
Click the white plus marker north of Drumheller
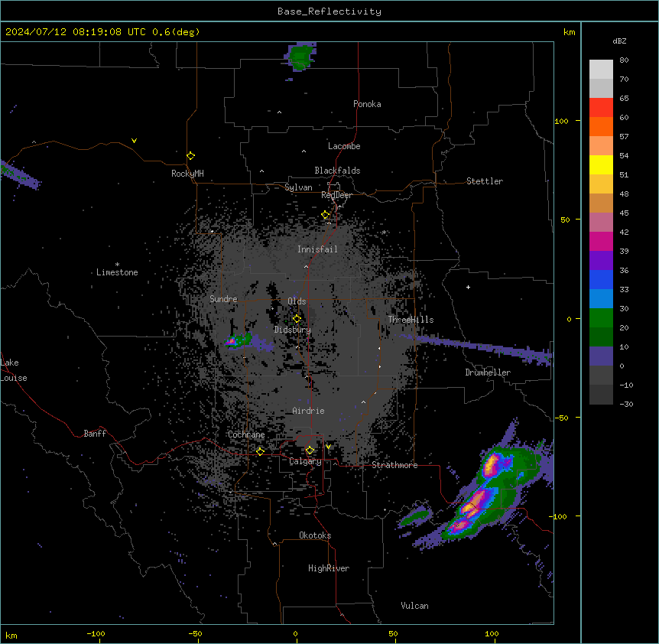[x=468, y=287]
